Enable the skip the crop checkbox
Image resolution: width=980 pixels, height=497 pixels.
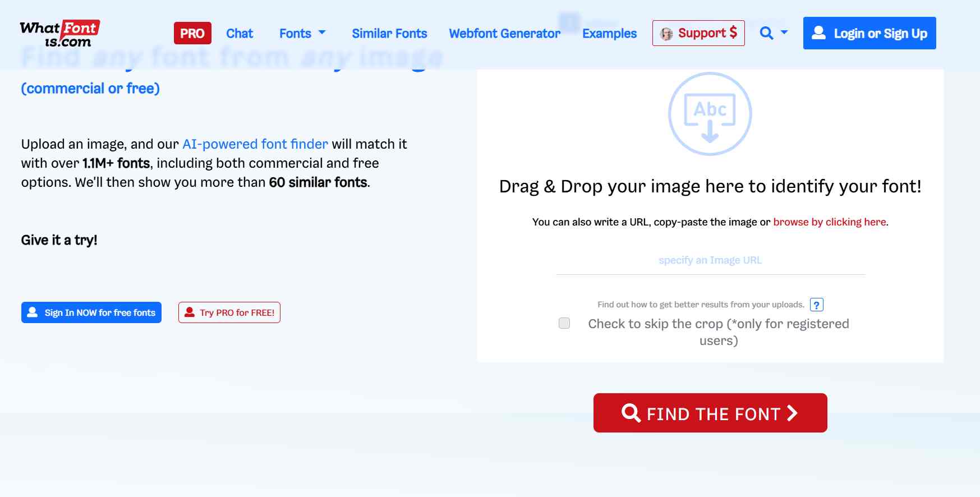(x=564, y=323)
